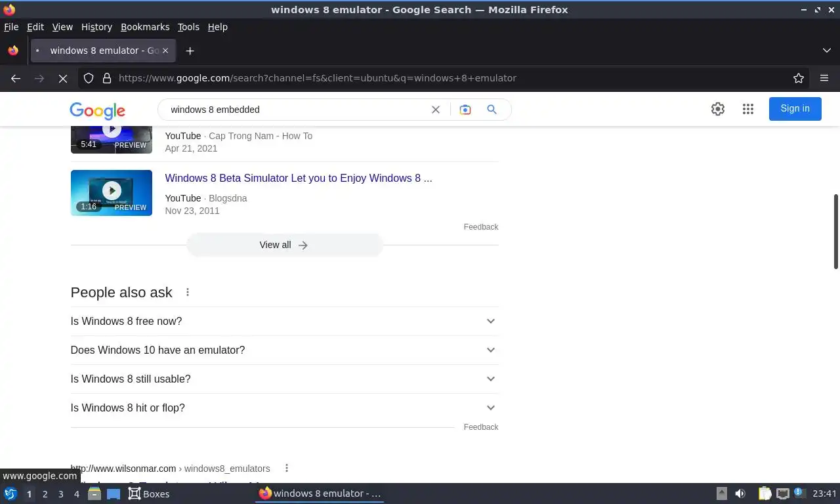840x504 pixels.
Task: Expand 'Does Windows 10 have an emulator?'
Action: pyautogui.click(x=284, y=350)
